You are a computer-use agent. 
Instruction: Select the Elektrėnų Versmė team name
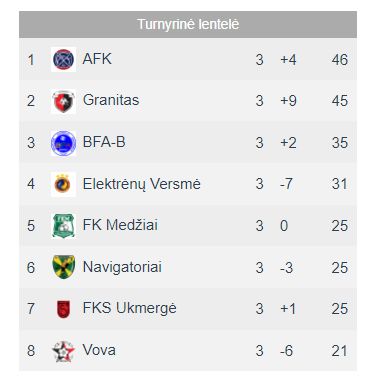(142, 184)
